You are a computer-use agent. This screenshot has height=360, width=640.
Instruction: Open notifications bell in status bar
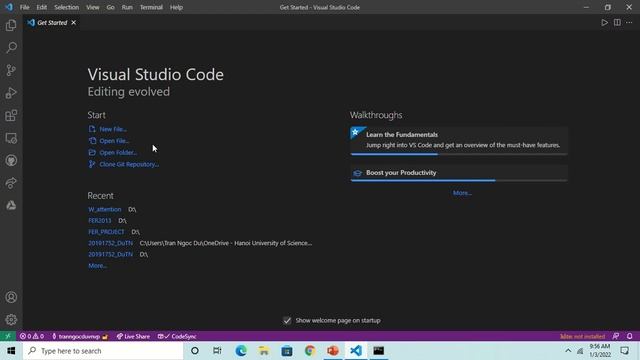tap(630, 336)
